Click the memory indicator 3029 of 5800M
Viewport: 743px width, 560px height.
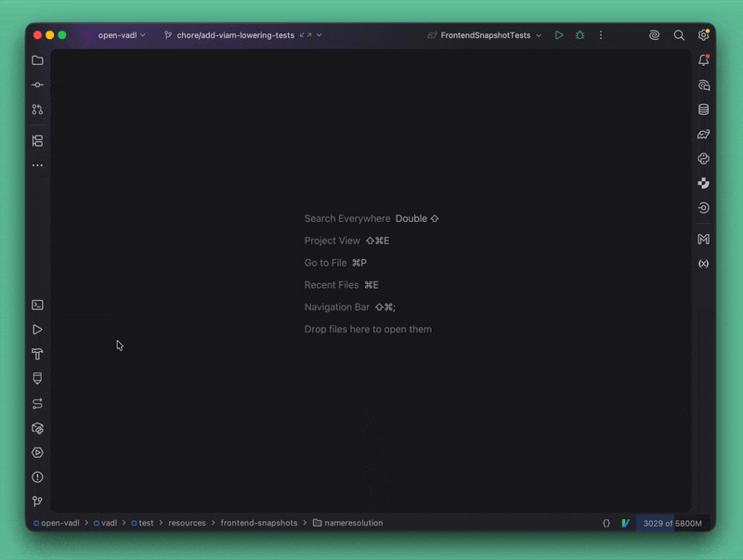[673, 523]
